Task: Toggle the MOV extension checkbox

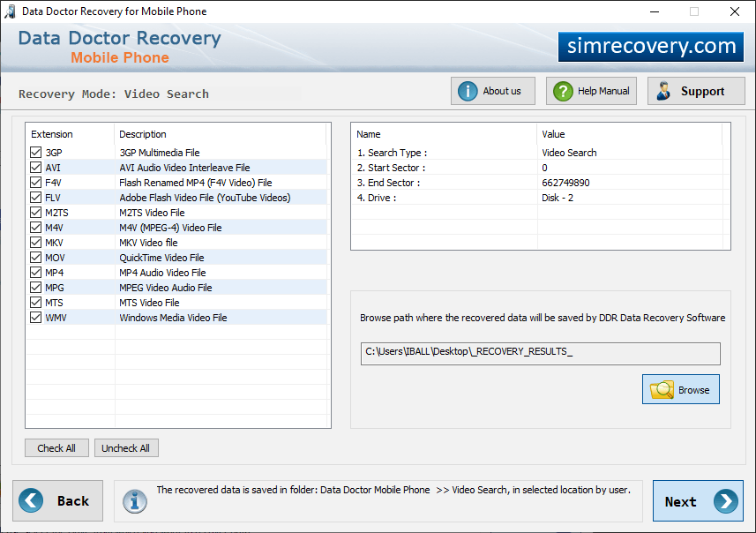Action: click(x=35, y=257)
